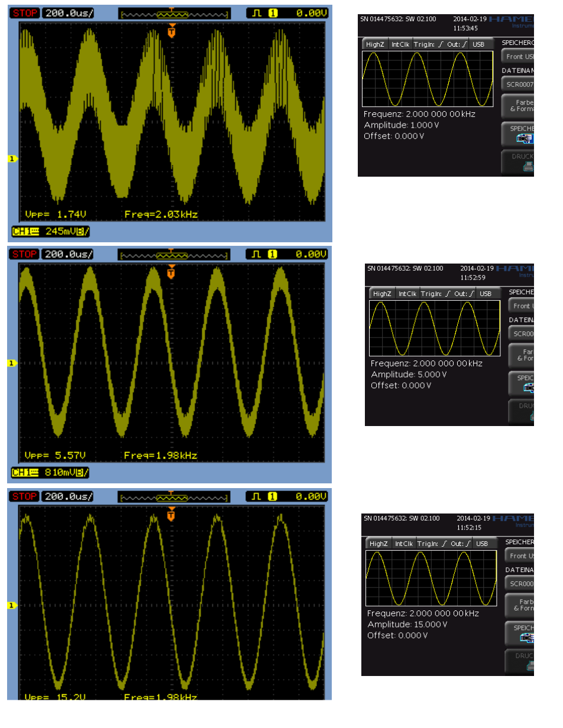Click the Speichern disk icon on the 11:52:15 generator screen
Image resolution: width=563 pixels, height=728 pixels.
pos(527,638)
